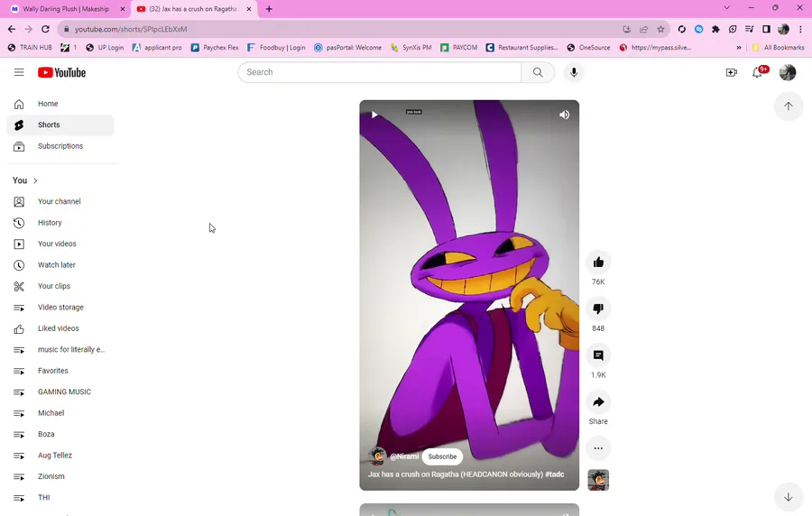Open Watch later playlist
812x516 pixels.
60,265
